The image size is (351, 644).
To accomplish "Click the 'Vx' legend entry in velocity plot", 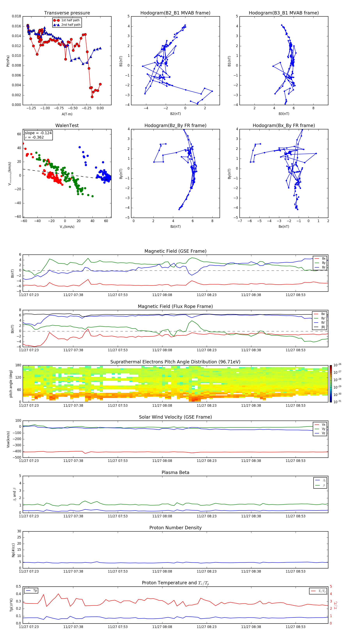I will click(x=320, y=424).
